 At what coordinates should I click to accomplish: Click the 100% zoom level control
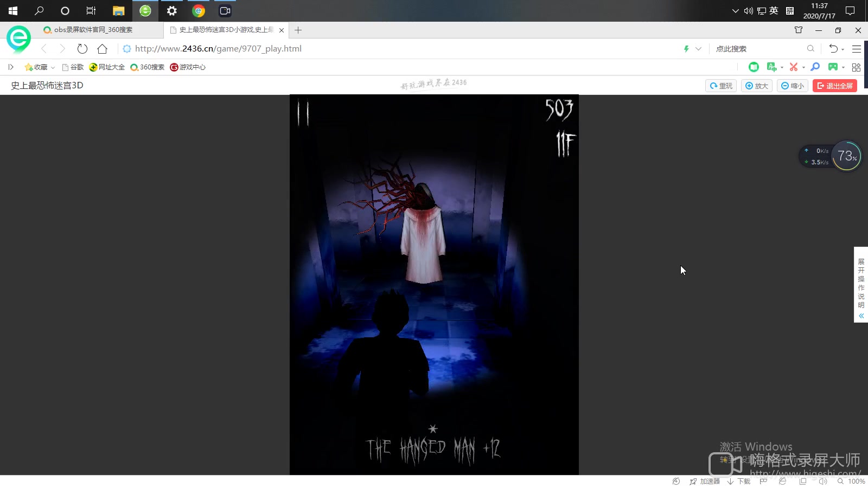point(852,481)
